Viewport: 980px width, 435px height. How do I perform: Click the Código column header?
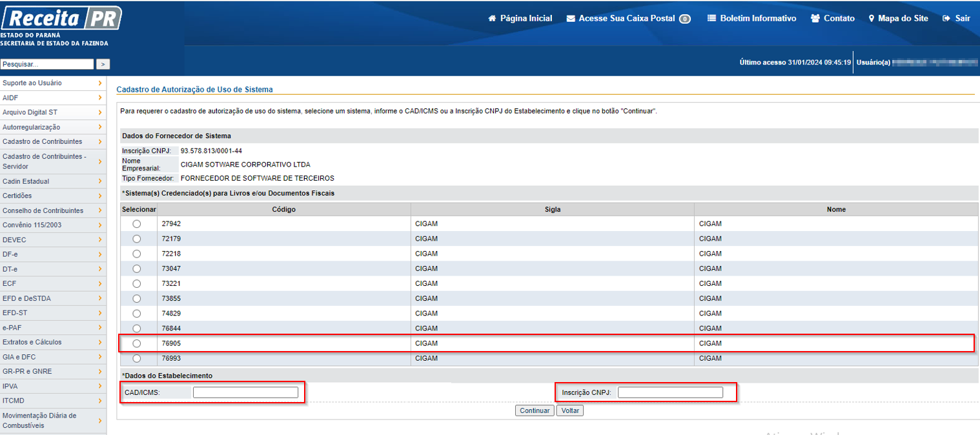coord(284,209)
